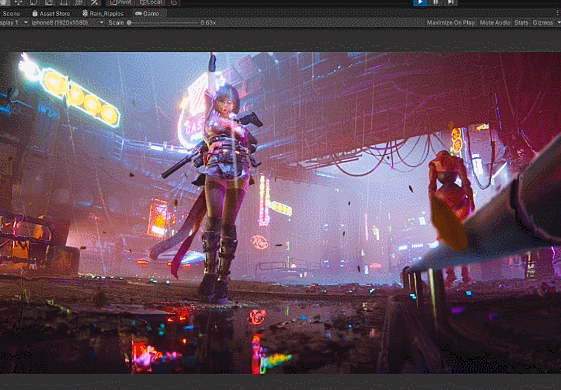Select the Transform tool icon
This screenshot has height=390, width=561.
[x=79, y=2]
